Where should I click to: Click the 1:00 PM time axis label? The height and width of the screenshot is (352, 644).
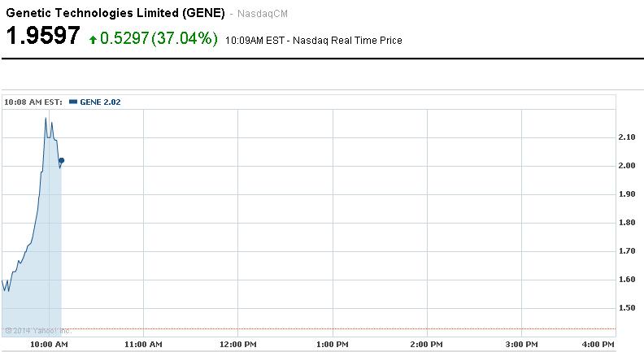click(332, 345)
